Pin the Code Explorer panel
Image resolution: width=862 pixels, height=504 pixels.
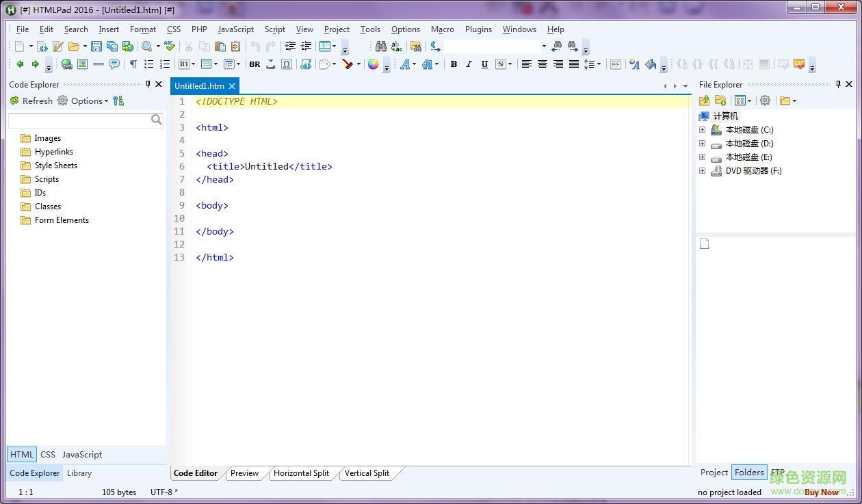(148, 84)
